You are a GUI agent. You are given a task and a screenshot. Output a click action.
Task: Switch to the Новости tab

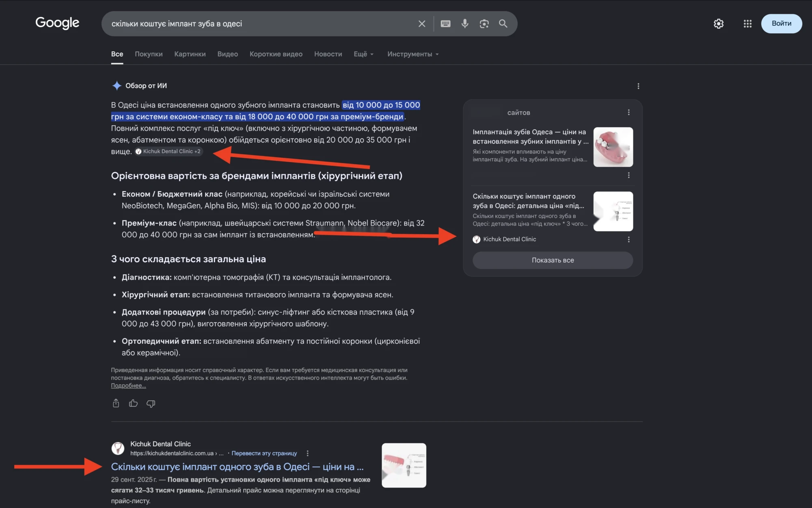328,54
